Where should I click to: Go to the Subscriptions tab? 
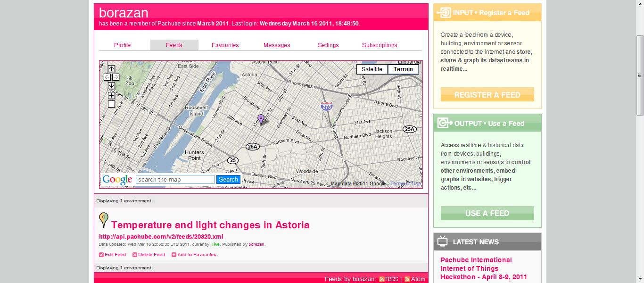point(380,45)
